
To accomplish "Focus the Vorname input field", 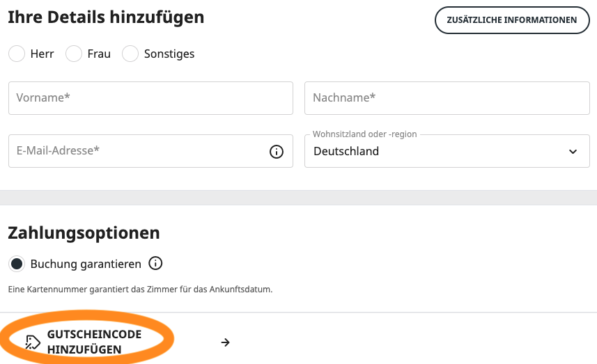I will (x=150, y=98).
